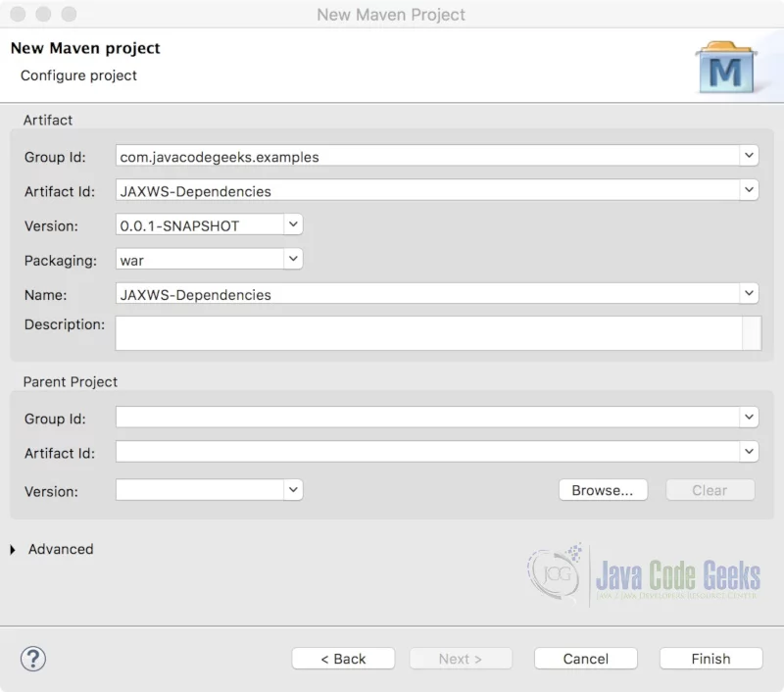Click the "Configure project" subtitle text
The height and width of the screenshot is (692, 784).
click(78, 75)
